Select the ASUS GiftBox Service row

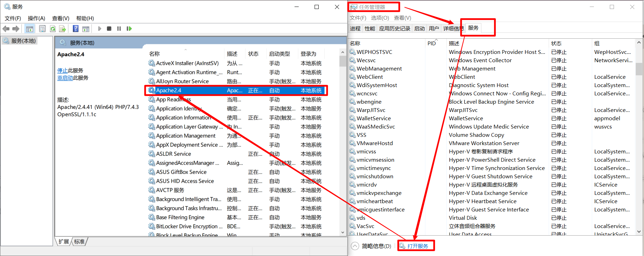click(x=236, y=172)
